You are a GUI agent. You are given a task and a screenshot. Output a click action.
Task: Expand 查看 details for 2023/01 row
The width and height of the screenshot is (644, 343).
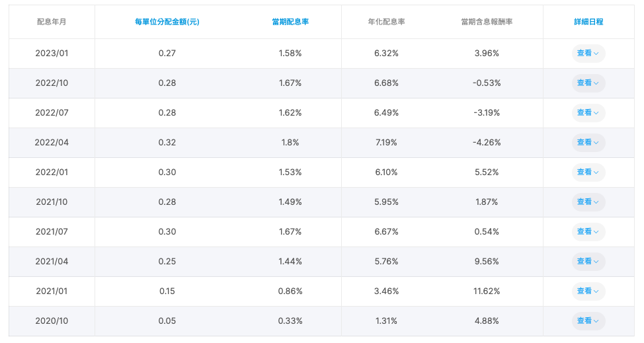pos(588,54)
